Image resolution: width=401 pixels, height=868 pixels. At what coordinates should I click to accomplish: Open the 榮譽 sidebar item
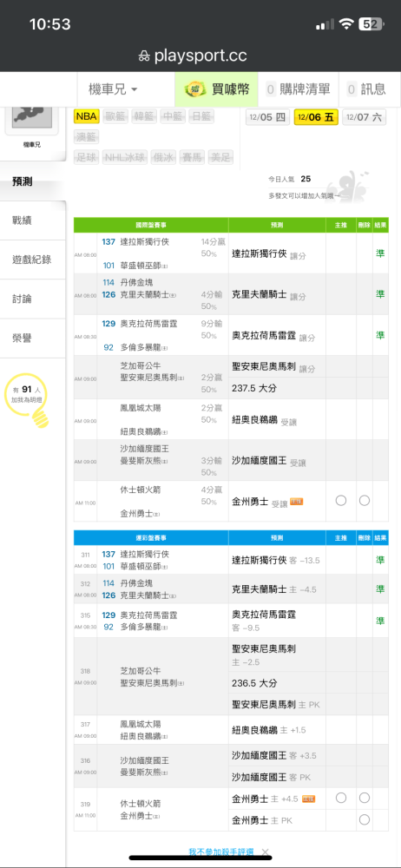coord(33,339)
